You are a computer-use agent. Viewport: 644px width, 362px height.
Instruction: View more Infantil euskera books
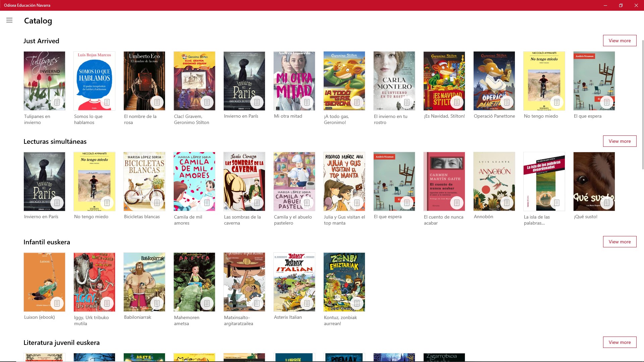(x=620, y=242)
